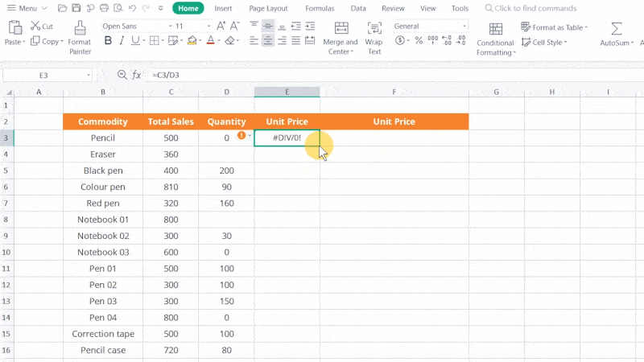Click the Merge and Center icon
The image size is (644, 362).
pyautogui.click(x=341, y=28)
